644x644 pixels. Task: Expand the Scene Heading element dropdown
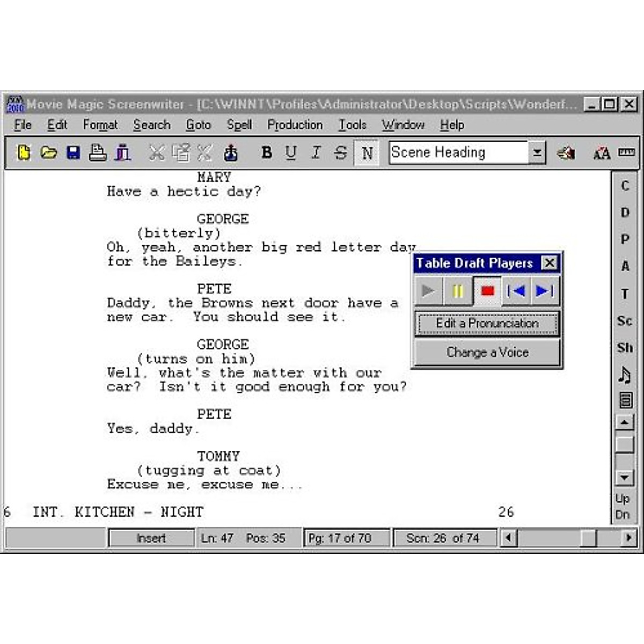click(x=537, y=153)
